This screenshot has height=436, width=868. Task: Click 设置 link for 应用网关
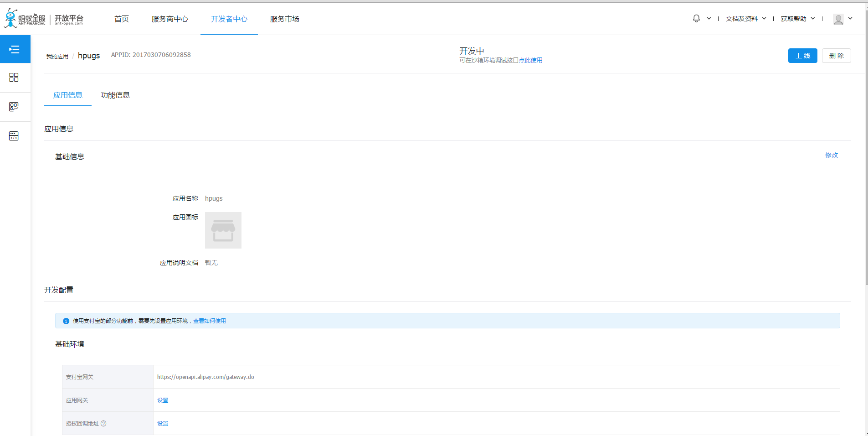163,400
